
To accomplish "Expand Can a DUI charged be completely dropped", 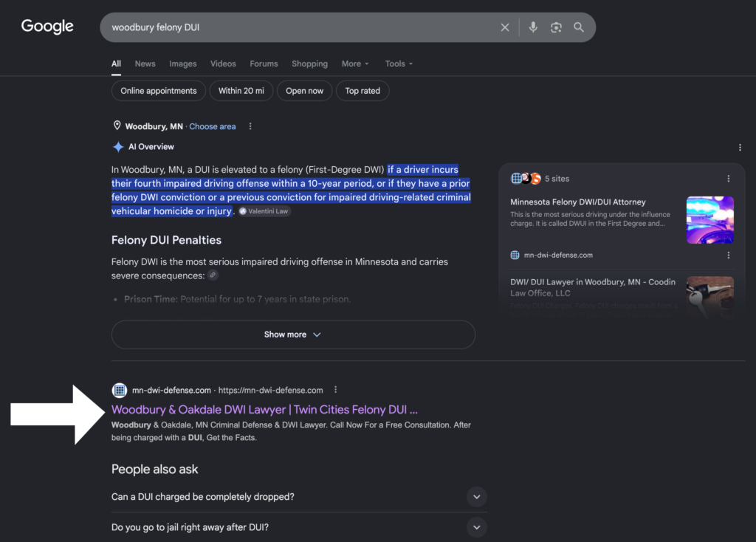I will tap(299, 497).
